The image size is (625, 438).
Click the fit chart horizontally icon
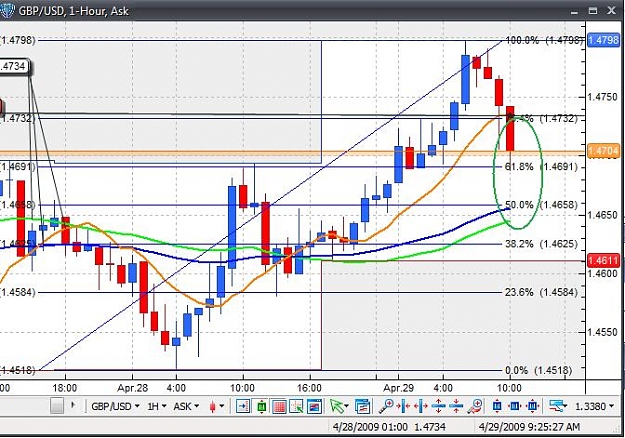tap(515, 406)
